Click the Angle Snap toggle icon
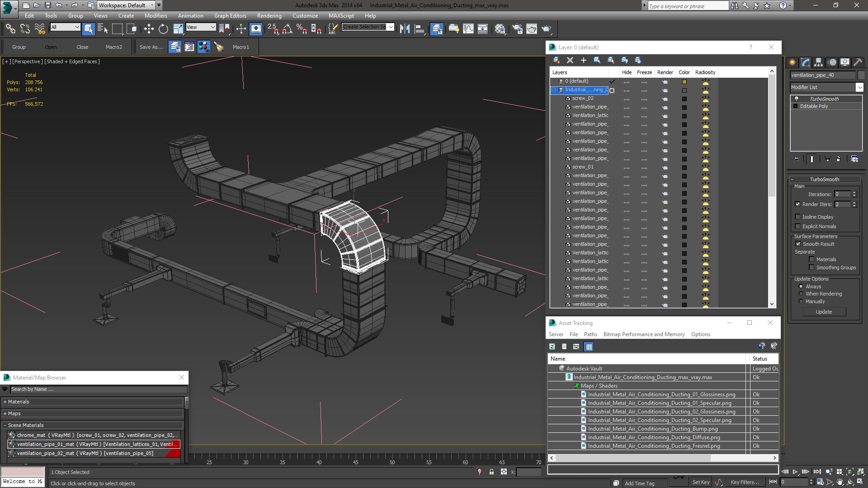Screen dimensions: 868x488 pyautogui.click(x=287, y=29)
